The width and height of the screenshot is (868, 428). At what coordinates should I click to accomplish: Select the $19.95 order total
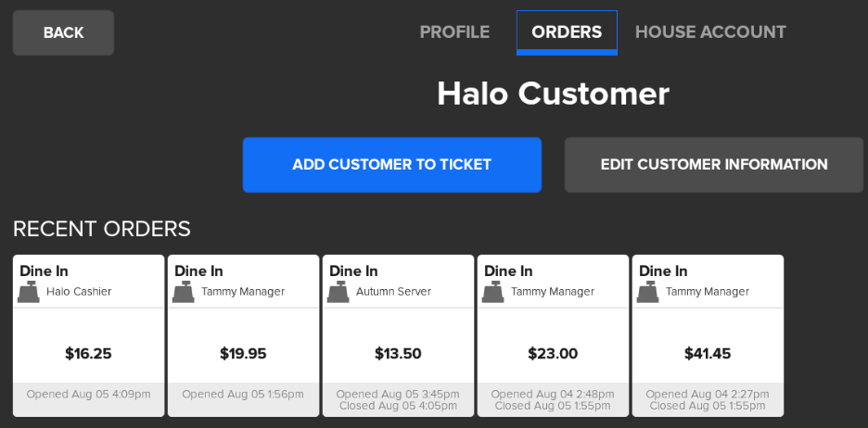point(243,353)
